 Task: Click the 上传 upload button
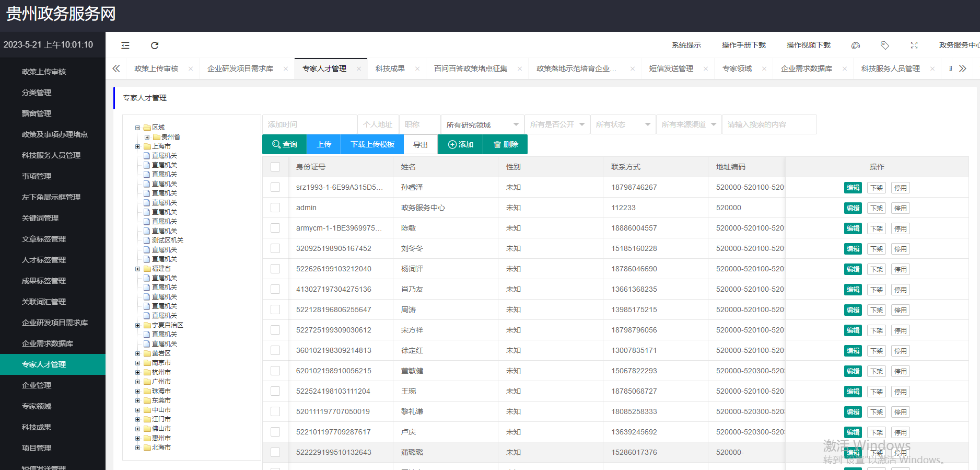tap(324, 144)
